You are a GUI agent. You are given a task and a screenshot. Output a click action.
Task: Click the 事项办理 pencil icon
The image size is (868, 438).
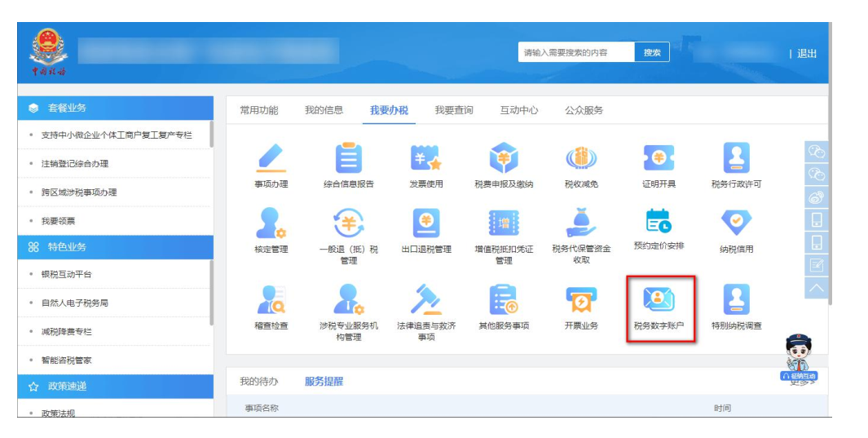[271, 157]
